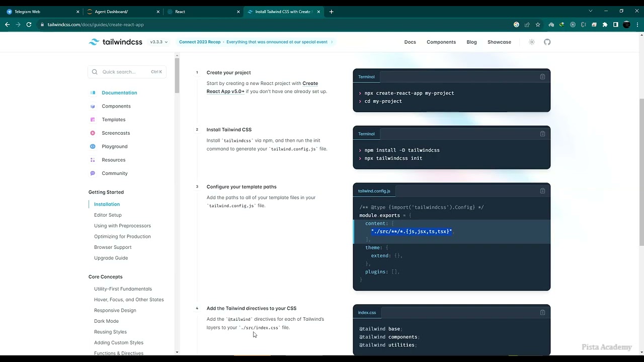Focus the Quick search field
644x362 pixels.
[127, 72]
